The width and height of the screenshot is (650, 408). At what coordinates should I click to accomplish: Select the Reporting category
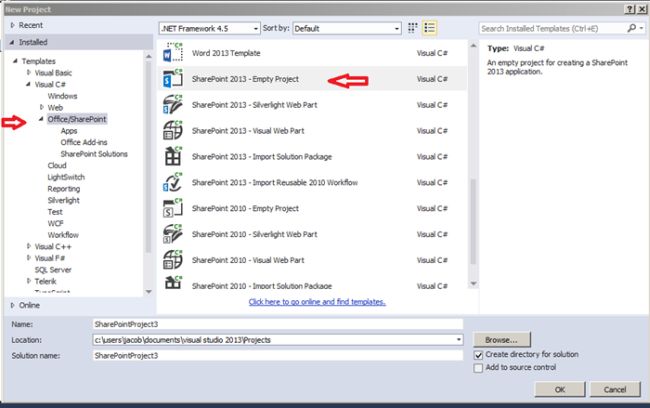(63, 189)
